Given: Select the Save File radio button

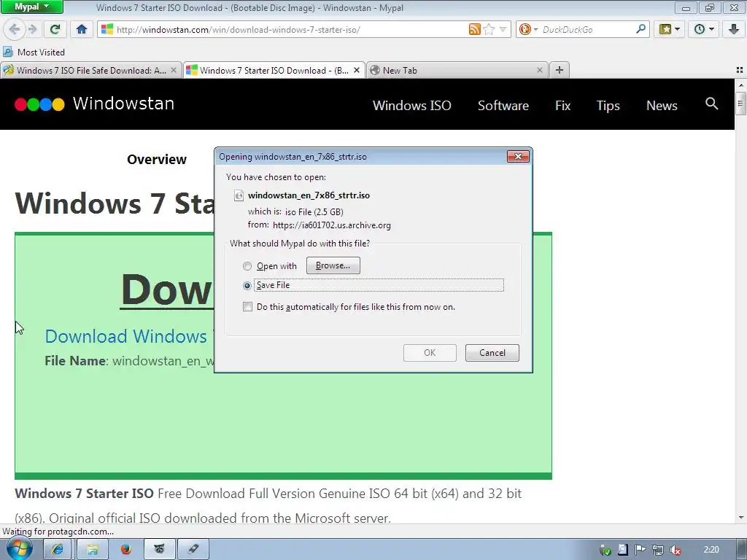Looking at the screenshot, I should click(247, 286).
